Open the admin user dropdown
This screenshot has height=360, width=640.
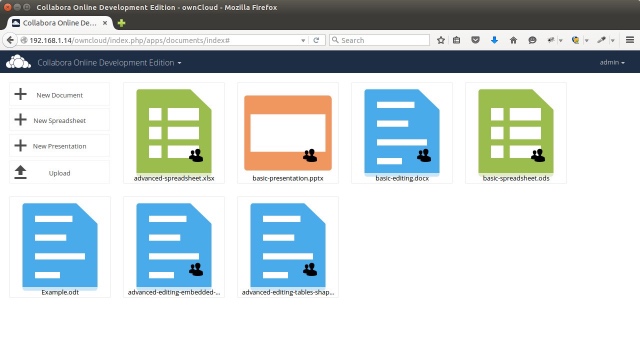tap(612, 62)
